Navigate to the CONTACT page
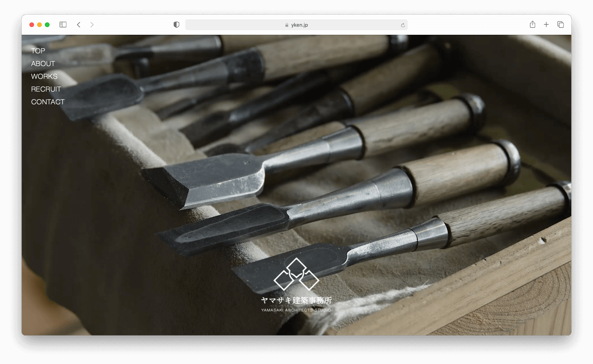This screenshot has height=364, width=593. coord(48,102)
